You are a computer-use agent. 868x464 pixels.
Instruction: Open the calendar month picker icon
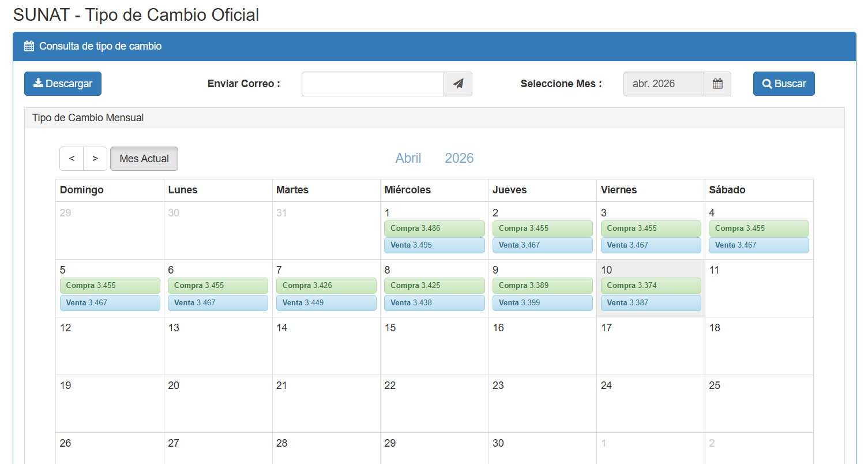click(x=717, y=84)
